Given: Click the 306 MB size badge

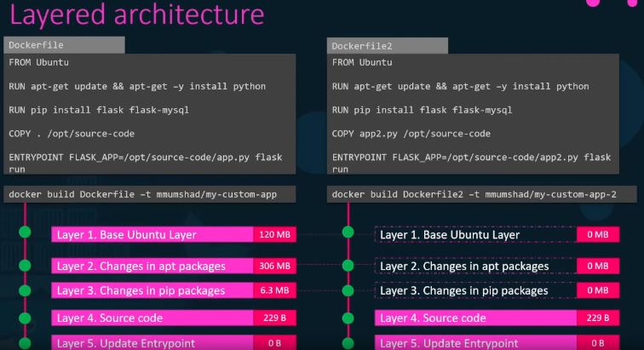Looking at the screenshot, I should click(x=274, y=267).
